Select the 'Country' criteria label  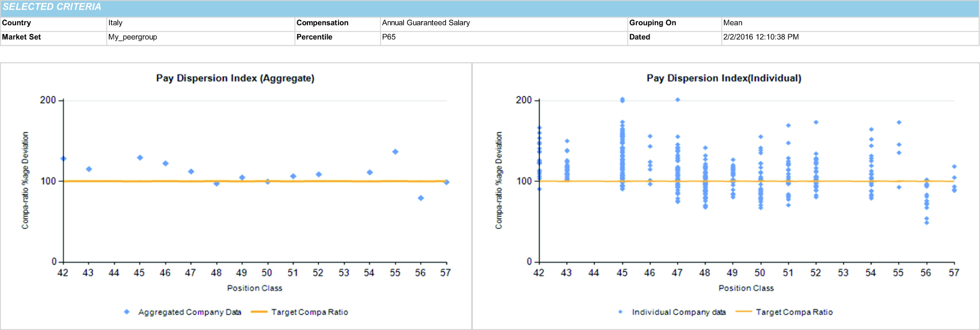coord(17,23)
